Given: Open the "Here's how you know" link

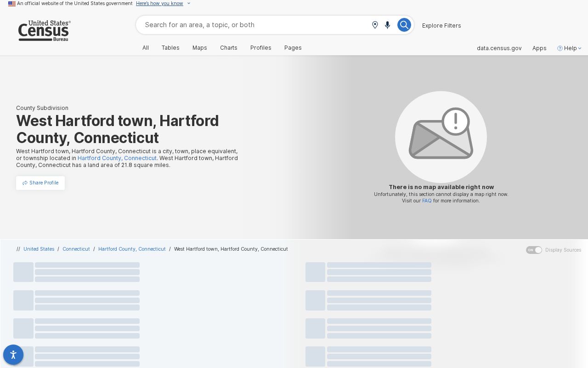Looking at the screenshot, I should pyautogui.click(x=159, y=4).
